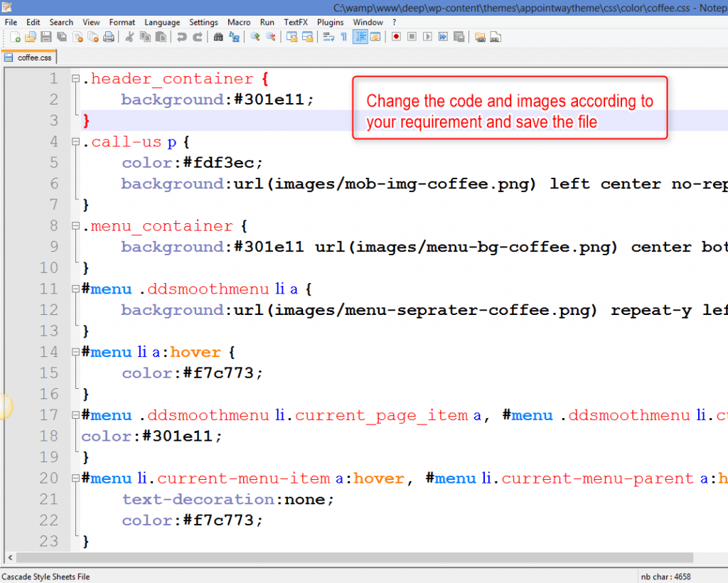The image size is (728, 583).
Task: Toggle the Show All Characters pilcrow icon
Action: pos(344,36)
